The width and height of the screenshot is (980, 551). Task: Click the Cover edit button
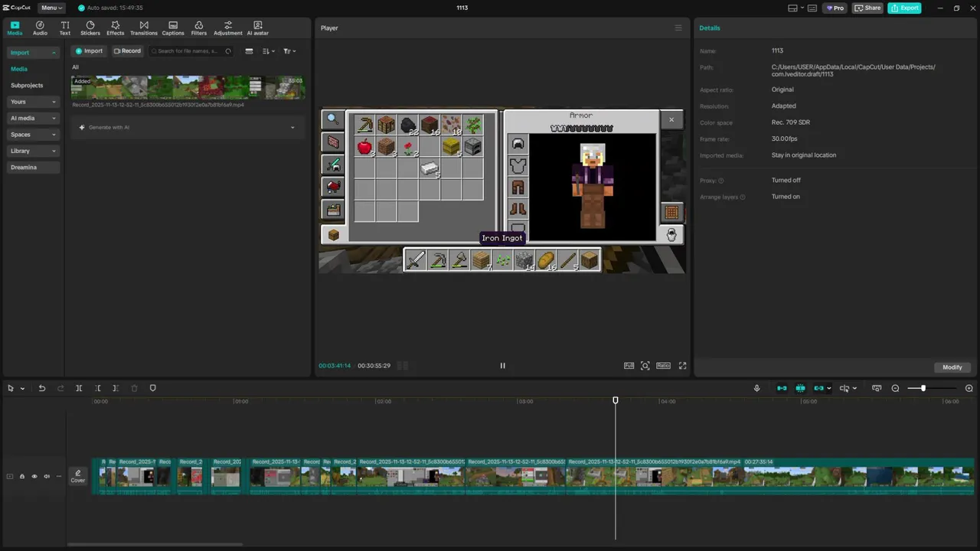78,476
